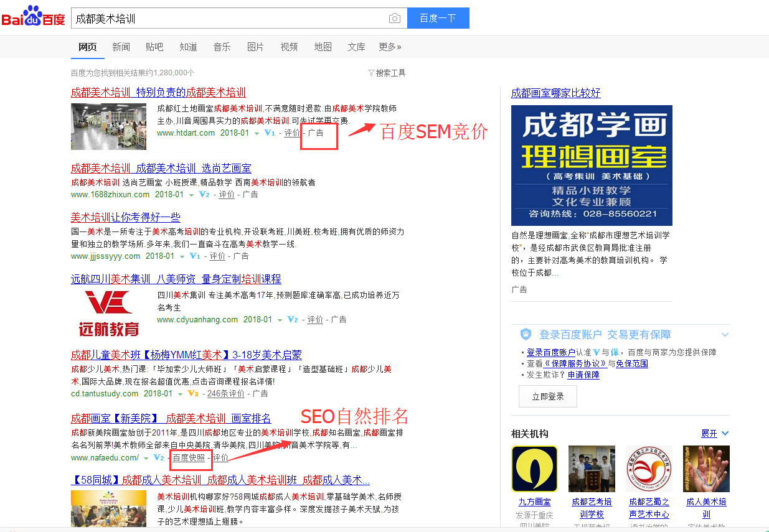The width and height of the screenshot is (769, 532).
Task: Open 《保障服务协议》 link
Action: tap(576, 363)
